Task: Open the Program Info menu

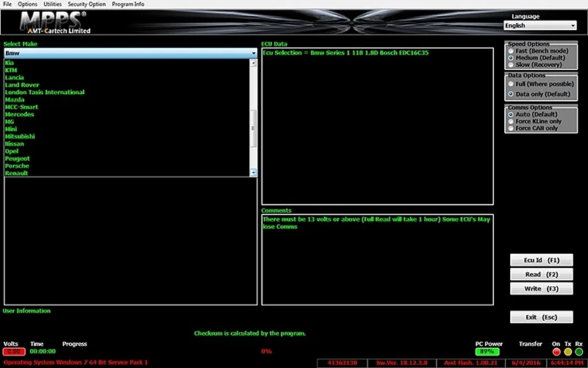Action: coord(128,4)
